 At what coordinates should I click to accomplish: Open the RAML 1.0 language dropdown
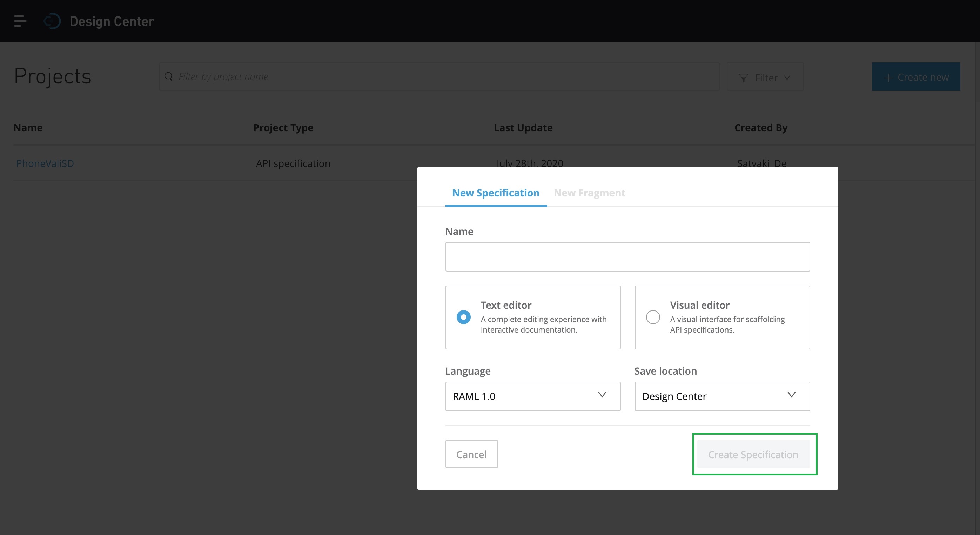click(532, 396)
